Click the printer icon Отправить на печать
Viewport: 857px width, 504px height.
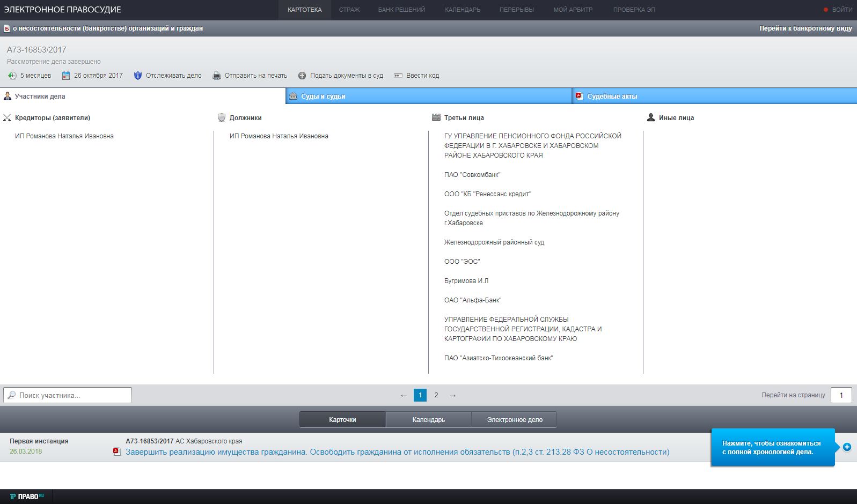(x=217, y=76)
